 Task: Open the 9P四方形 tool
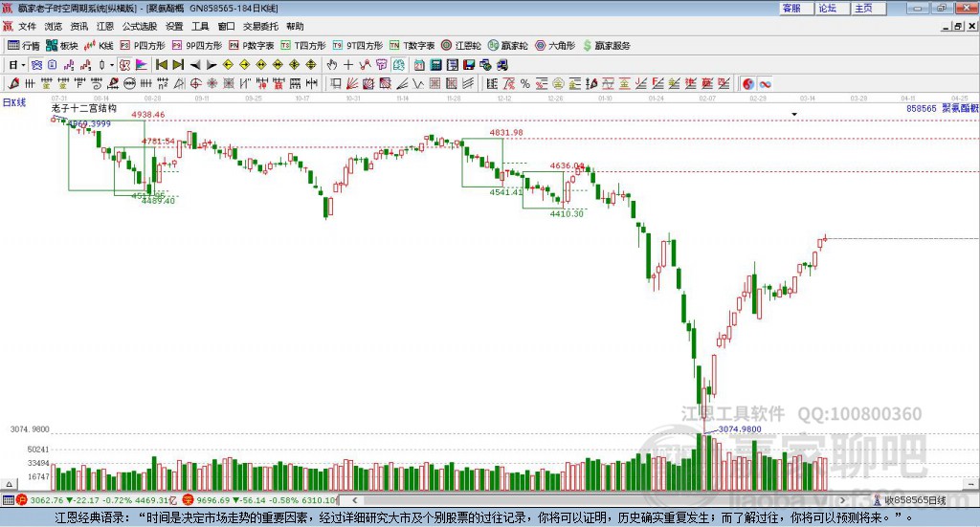click(197, 46)
